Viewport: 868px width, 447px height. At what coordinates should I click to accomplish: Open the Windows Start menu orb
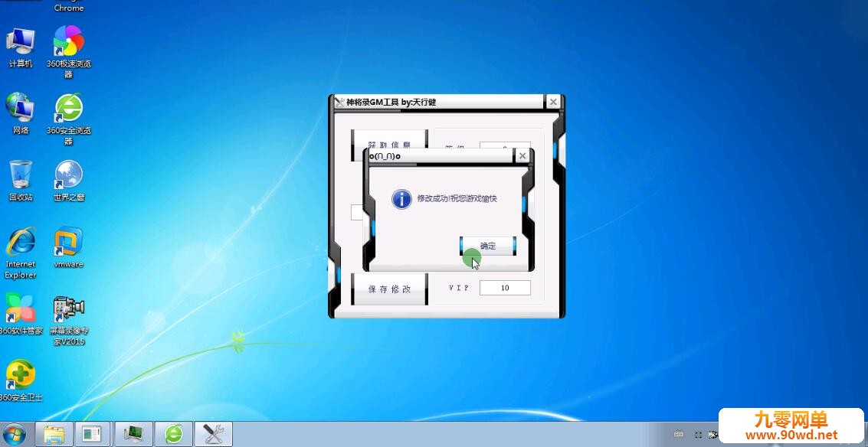pyautogui.click(x=15, y=434)
